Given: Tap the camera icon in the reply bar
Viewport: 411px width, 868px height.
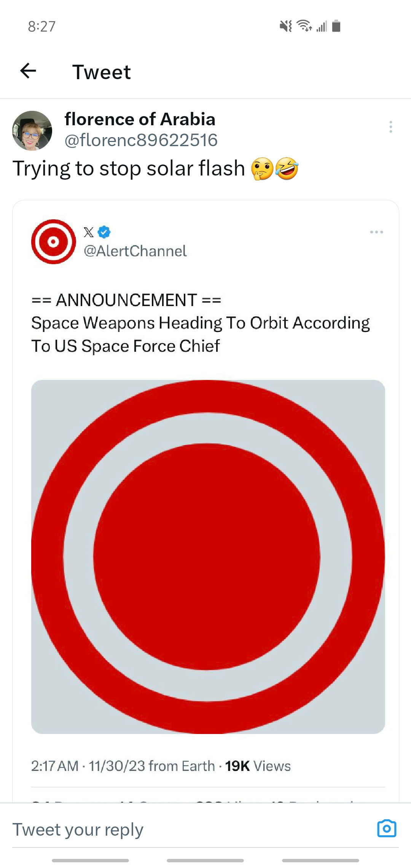Looking at the screenshot, I should [387, 829].
